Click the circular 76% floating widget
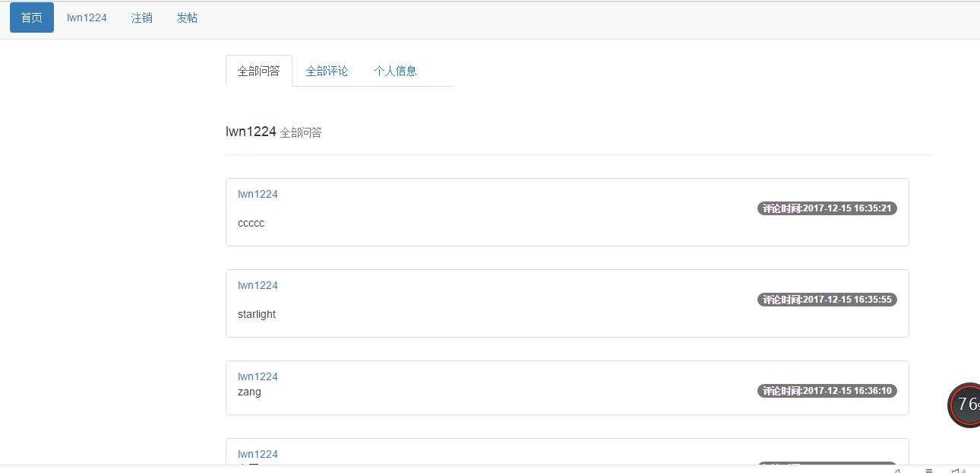980x473 pixels. 965,405
